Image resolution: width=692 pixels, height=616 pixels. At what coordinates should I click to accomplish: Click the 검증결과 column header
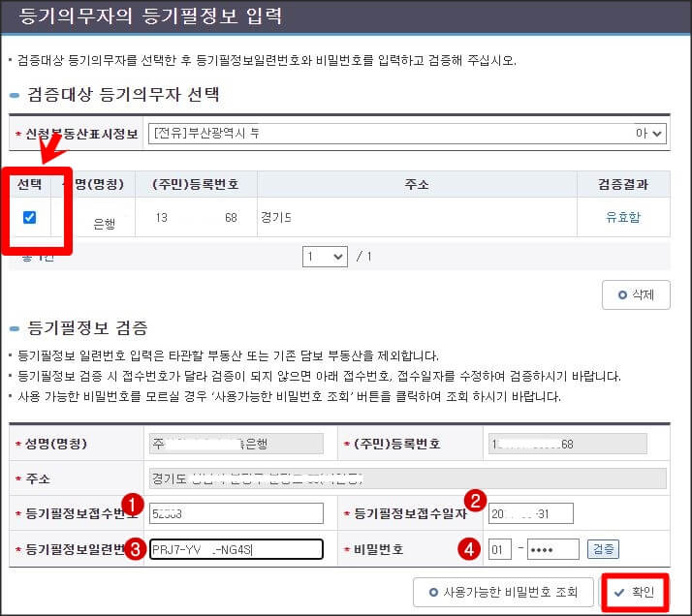pyautogui.click(x=623, y=184)
